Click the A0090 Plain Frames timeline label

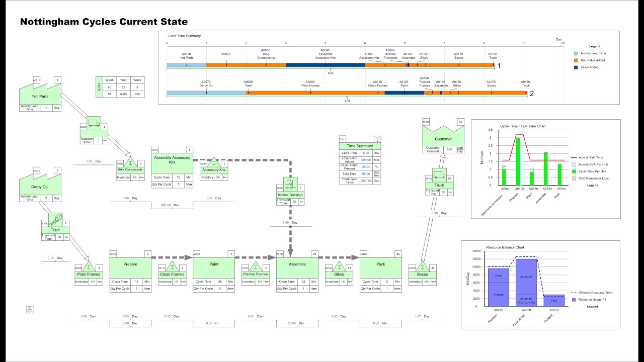310,84
